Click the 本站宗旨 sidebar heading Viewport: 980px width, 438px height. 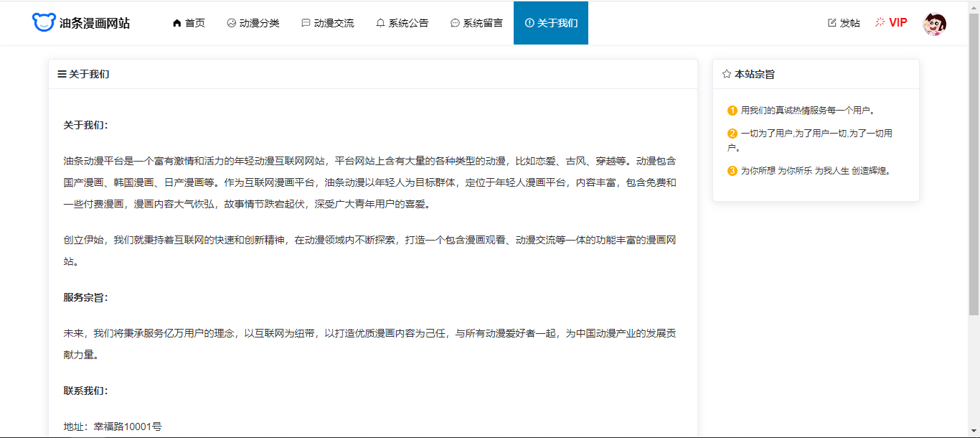[755, 74]
